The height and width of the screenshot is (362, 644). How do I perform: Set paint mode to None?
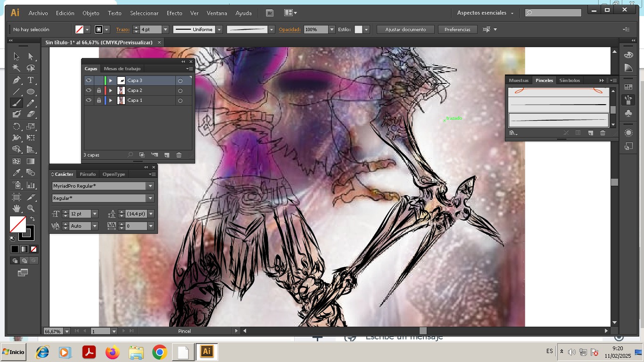(x=33, y=249)
